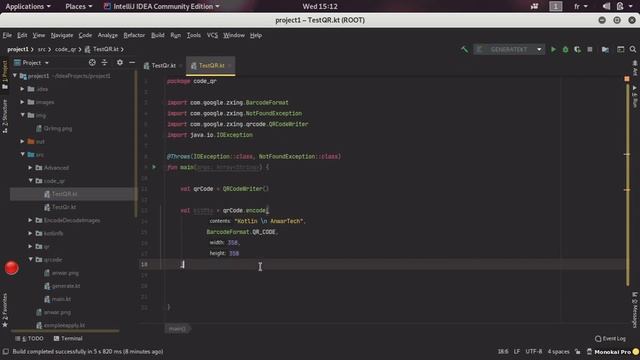
Task: Open the VCS menu
Action: [212, 35]
